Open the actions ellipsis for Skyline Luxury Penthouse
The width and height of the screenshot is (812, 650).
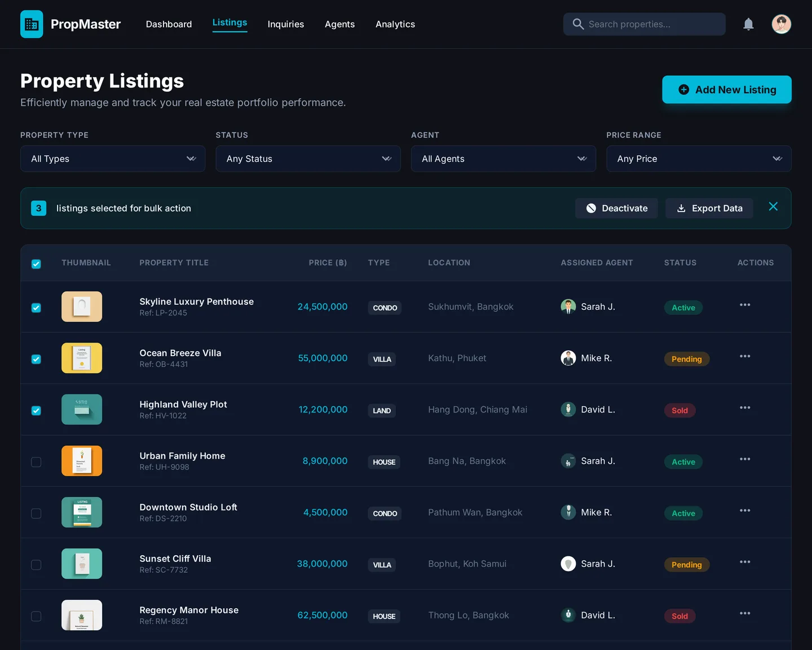pos(745,305)
